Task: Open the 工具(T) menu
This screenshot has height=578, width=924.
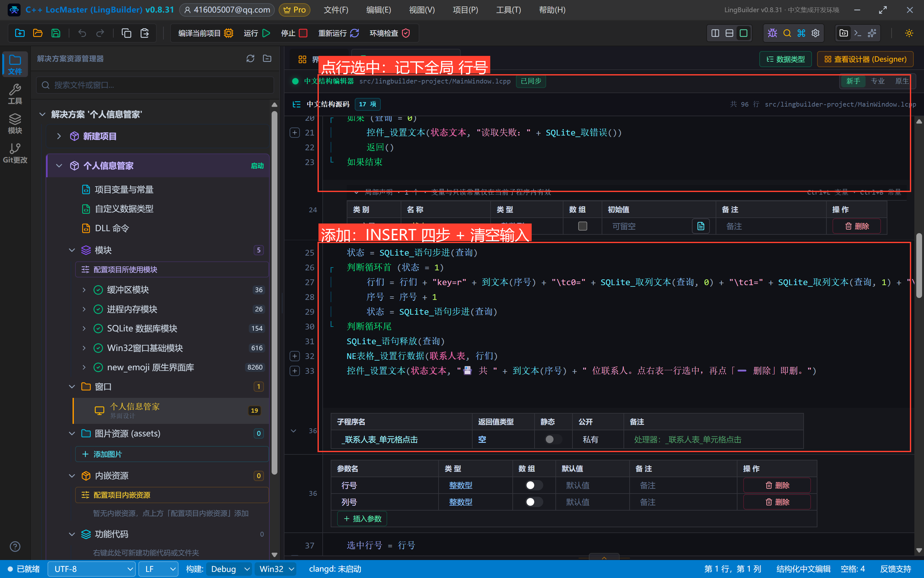Action: [x=508, y=10]
